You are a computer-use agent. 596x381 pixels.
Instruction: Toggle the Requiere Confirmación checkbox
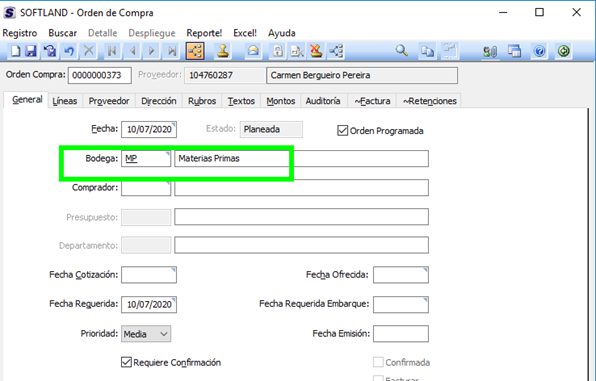pyautogui.click(x=126, y=362)
